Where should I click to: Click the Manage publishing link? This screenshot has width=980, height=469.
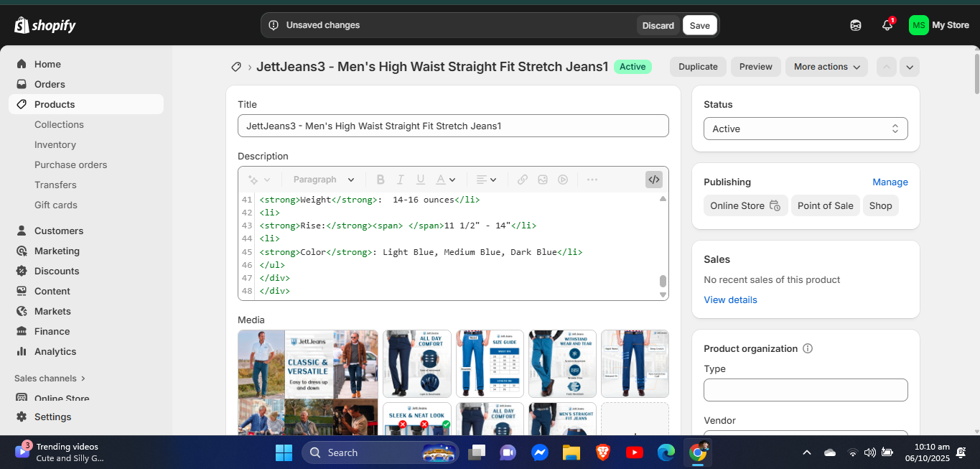[890, 182]
